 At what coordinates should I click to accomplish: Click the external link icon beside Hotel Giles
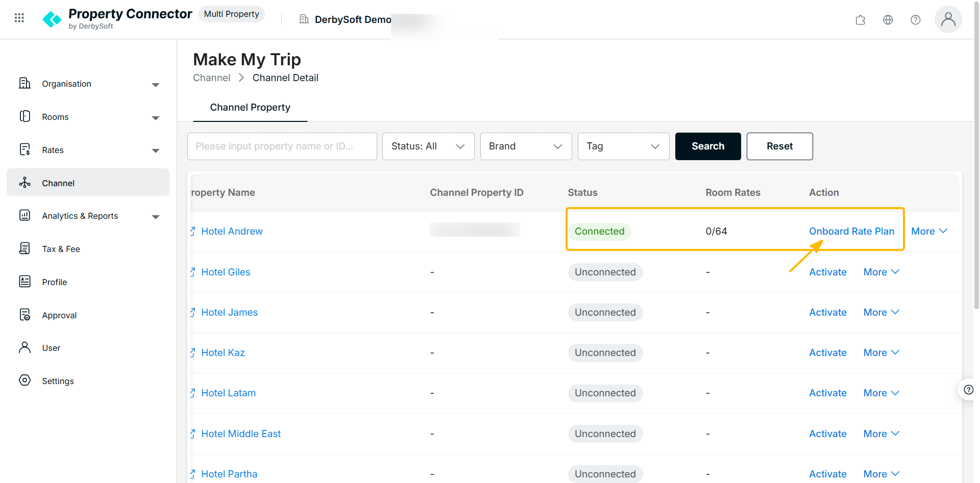[193, 272]
